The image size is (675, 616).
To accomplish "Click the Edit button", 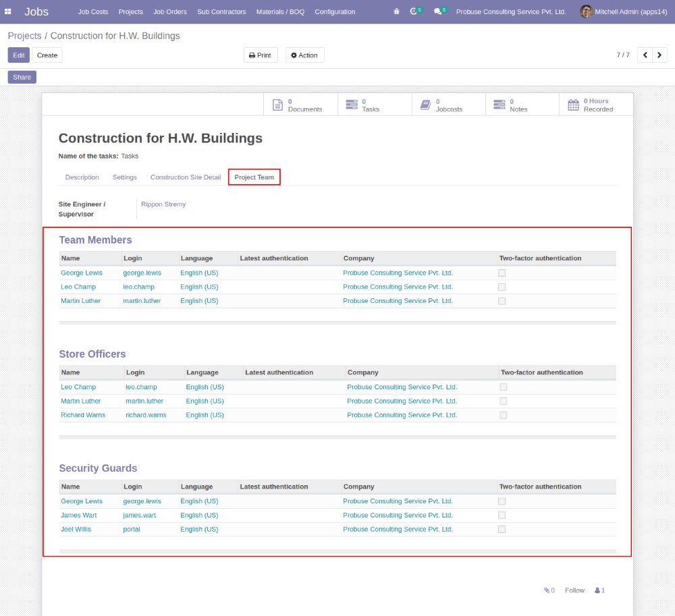I will coord(19,55).
